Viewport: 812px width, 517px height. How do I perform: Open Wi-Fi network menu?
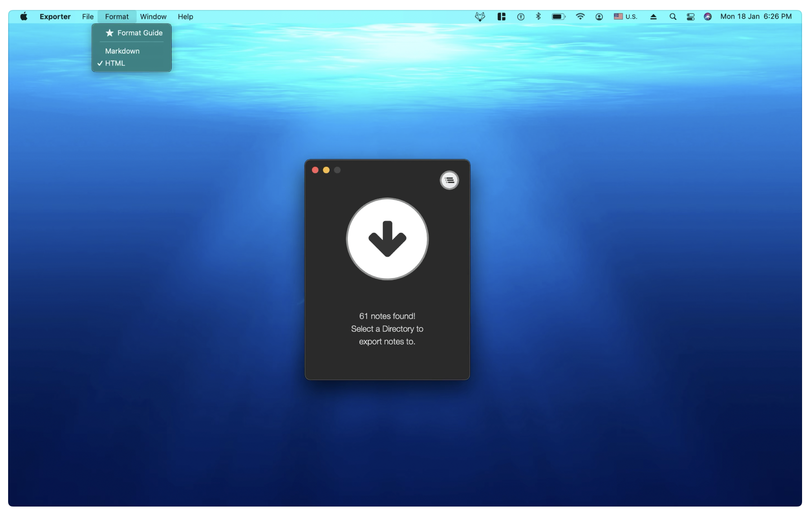tap(580, 17)
